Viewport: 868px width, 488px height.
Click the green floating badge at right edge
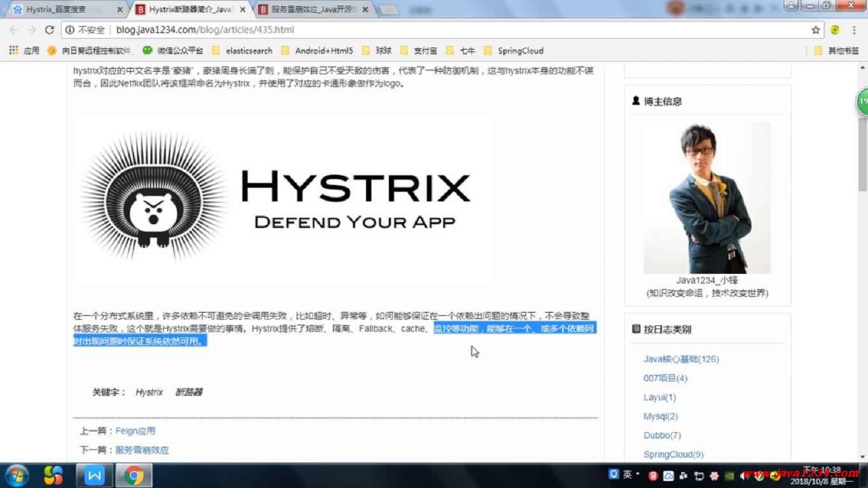click(x=862, y=102)
